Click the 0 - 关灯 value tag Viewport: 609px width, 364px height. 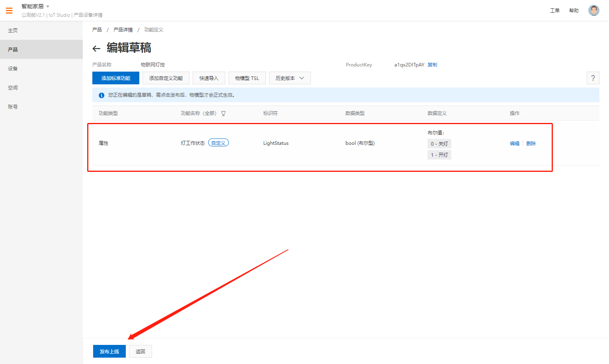[x=439, y=144]
